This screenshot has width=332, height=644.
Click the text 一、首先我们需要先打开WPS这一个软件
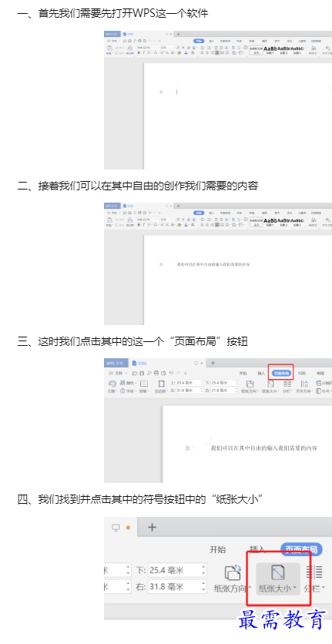[112, 14]
